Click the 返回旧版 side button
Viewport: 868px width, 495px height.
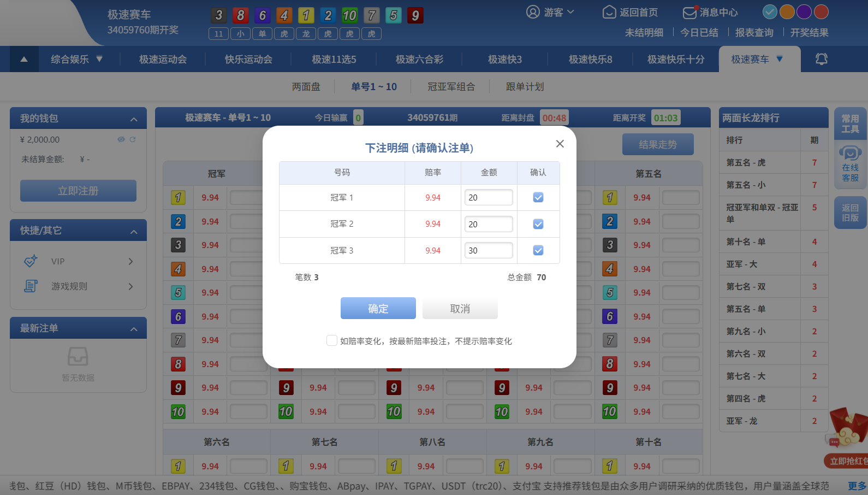coord(850,213)
